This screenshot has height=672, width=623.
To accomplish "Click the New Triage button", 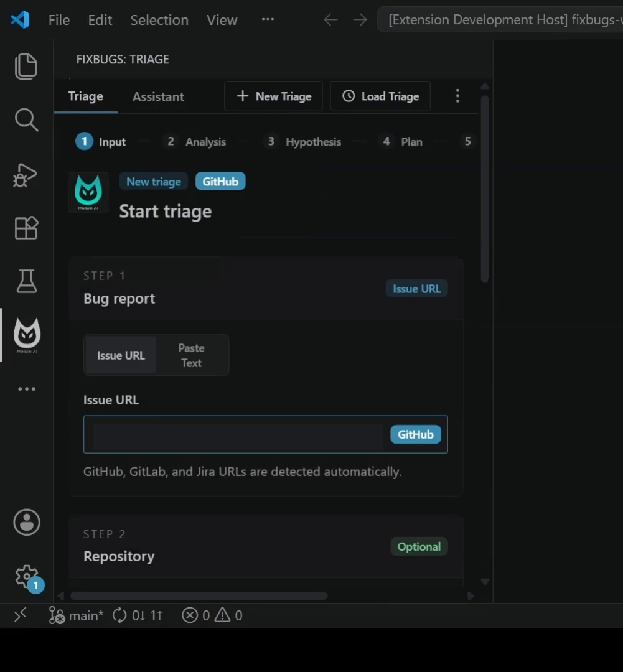I will tap(274, 96).
